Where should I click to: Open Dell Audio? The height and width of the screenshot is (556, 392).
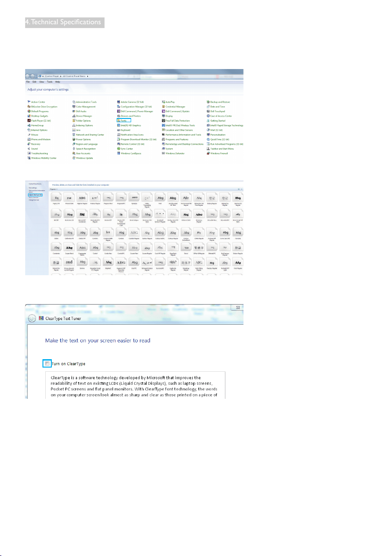[79, 111]
